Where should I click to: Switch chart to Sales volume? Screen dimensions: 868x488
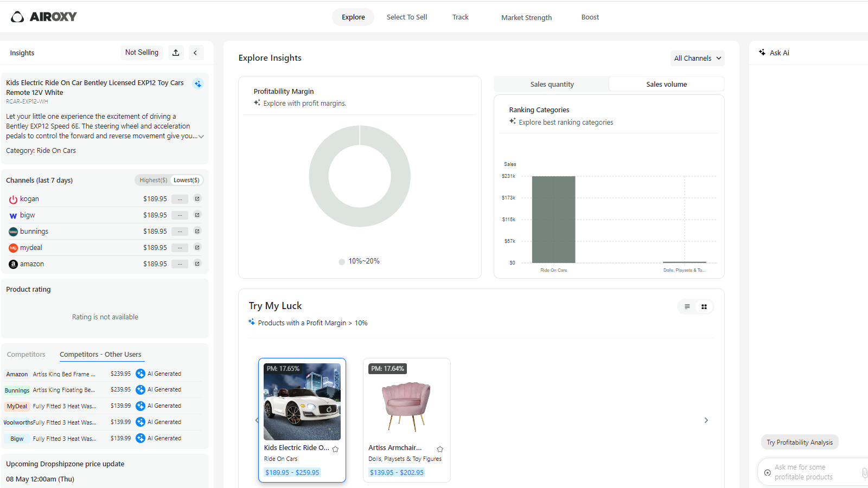coord(666,84)
